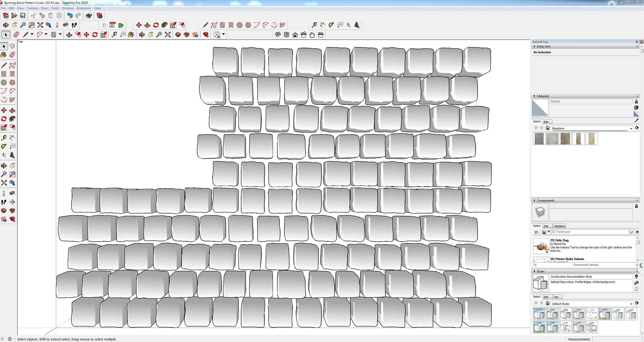644x342 pixels.
Task: Switch to Statistics tab in Components
Action: (x=559, y=226)
